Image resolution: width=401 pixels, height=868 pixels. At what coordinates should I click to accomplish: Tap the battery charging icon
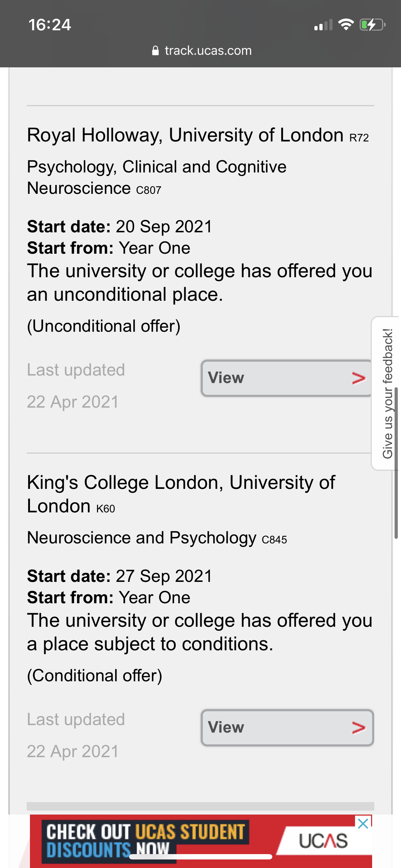coord(372,25)
